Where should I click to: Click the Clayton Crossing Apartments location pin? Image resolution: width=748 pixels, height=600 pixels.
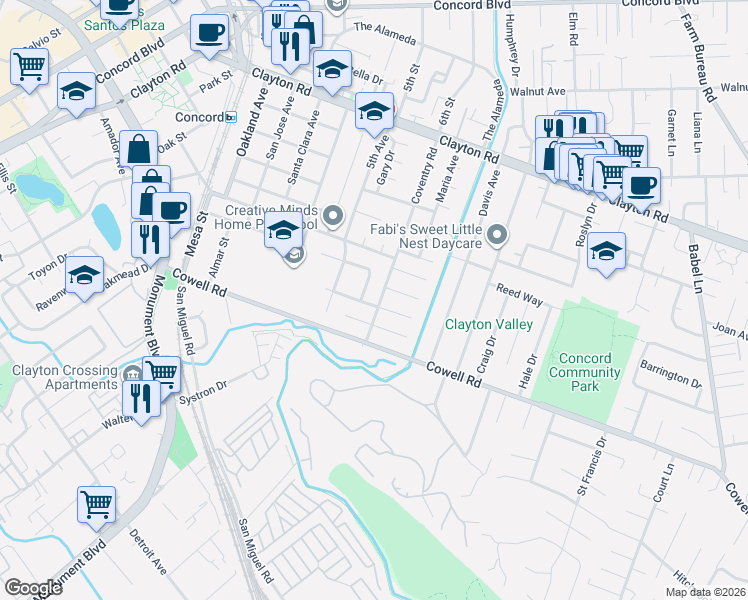point(130,375)
